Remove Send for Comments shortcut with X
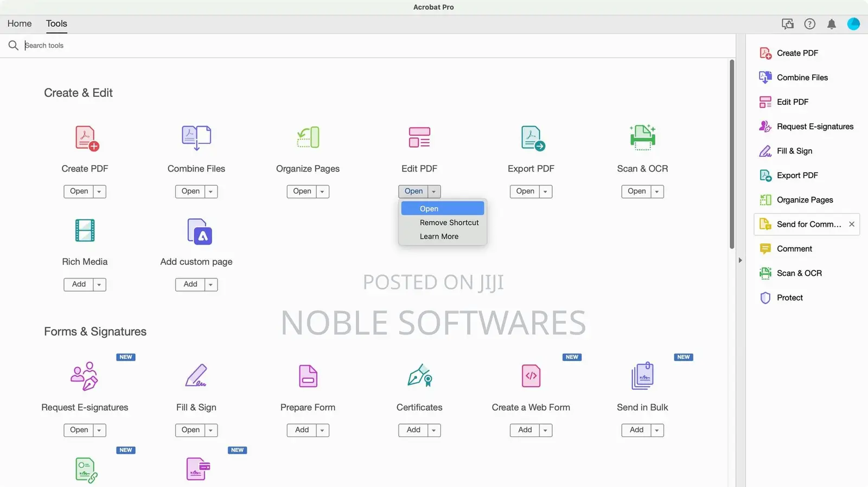The height and width of the screenshot is (487, 868). tap(852, 224)
